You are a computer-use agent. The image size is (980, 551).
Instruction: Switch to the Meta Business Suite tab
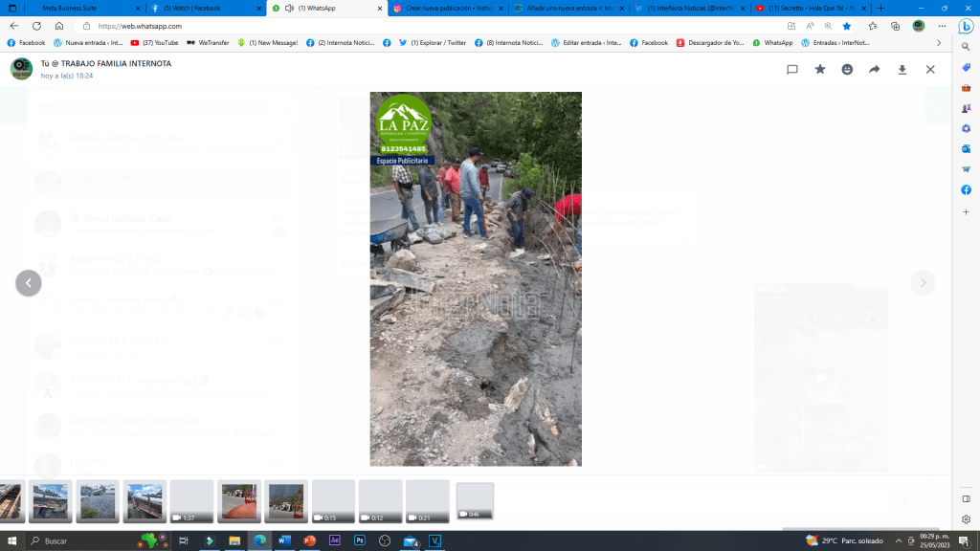pos(77,8)
